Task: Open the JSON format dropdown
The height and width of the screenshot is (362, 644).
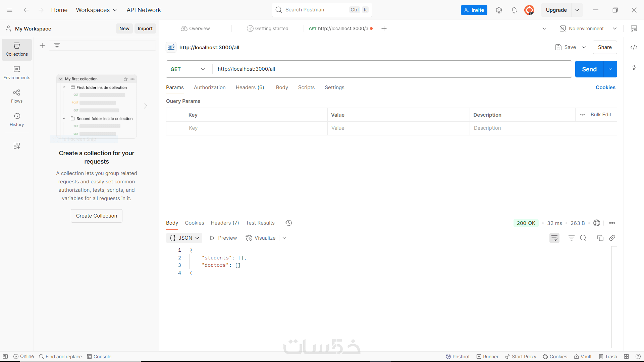Action: point(184,238)
